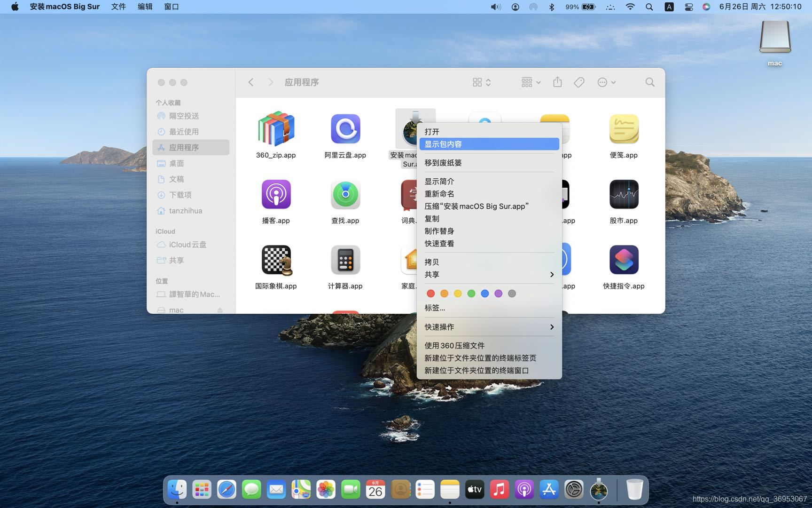Image resolution: width=812 pixels, height=508 pixels.
Task: Click the Finder share toolbar icon
Action: coord(557,82)
